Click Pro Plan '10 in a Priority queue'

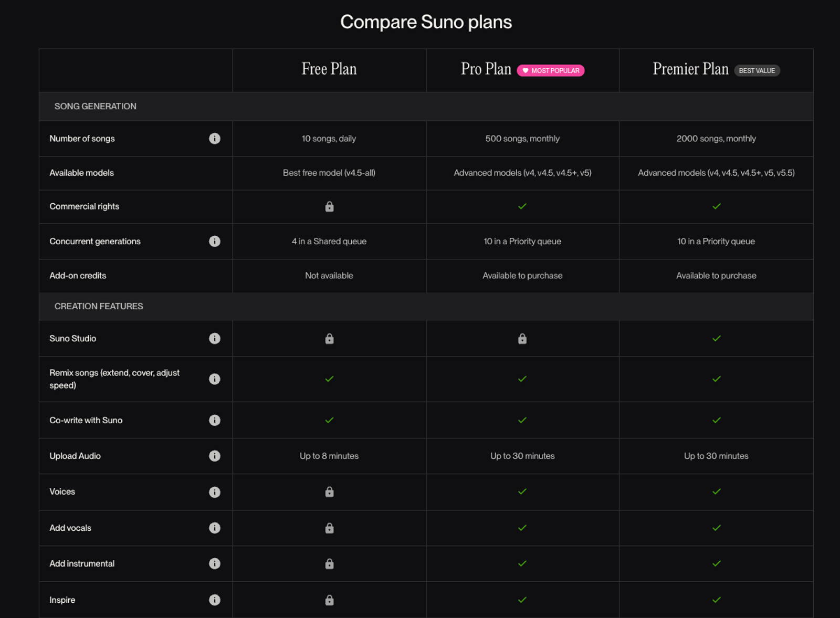coord(522,242)
